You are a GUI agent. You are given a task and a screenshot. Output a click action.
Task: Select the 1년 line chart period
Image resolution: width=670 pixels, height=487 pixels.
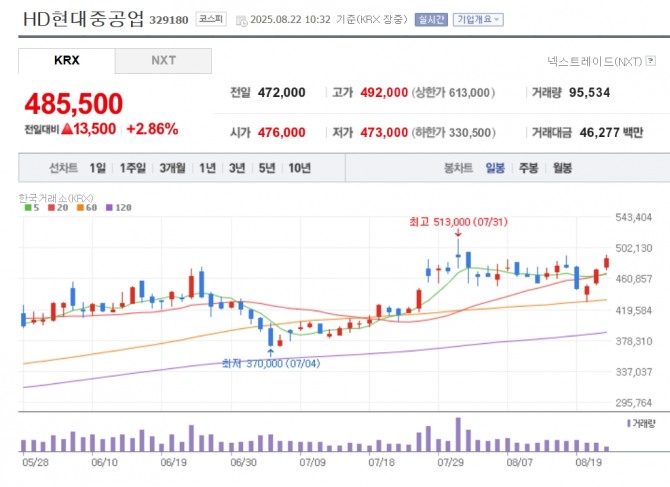[207, 168]
